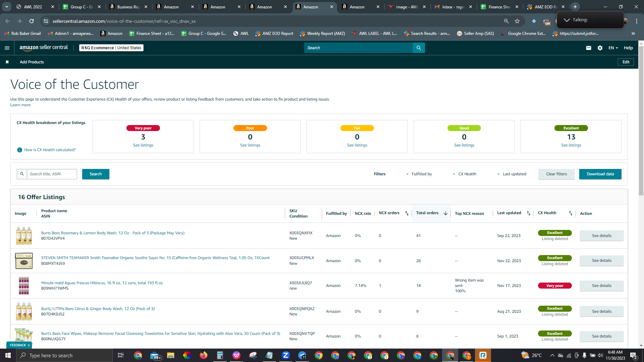
Task: Click the Minute maid product thumbnail
Action: click(24, 286)
